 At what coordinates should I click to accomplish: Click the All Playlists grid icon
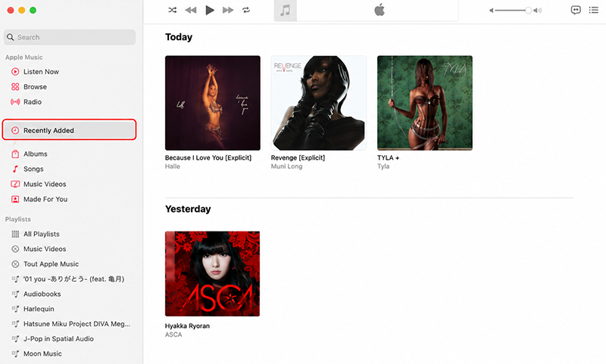[x=15, y=234]
